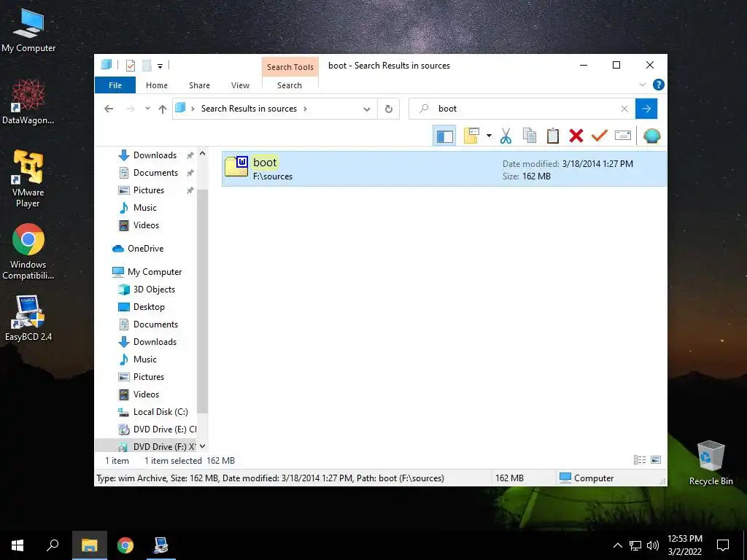Screen dimensions: 747x560
Task: Click the address bar path text
Action: pyautogui.click(x=249, y=109)
